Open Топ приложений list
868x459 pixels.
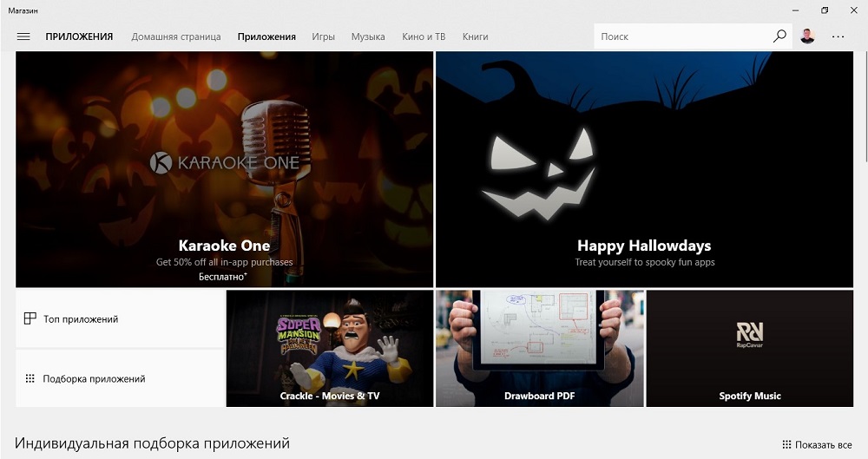point(120,319)
